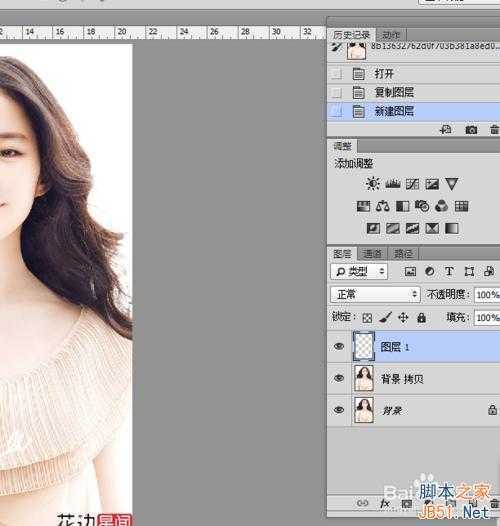Set history brush source to 复制图层
This screenshot has height=526, width=500.
point(337,92)
